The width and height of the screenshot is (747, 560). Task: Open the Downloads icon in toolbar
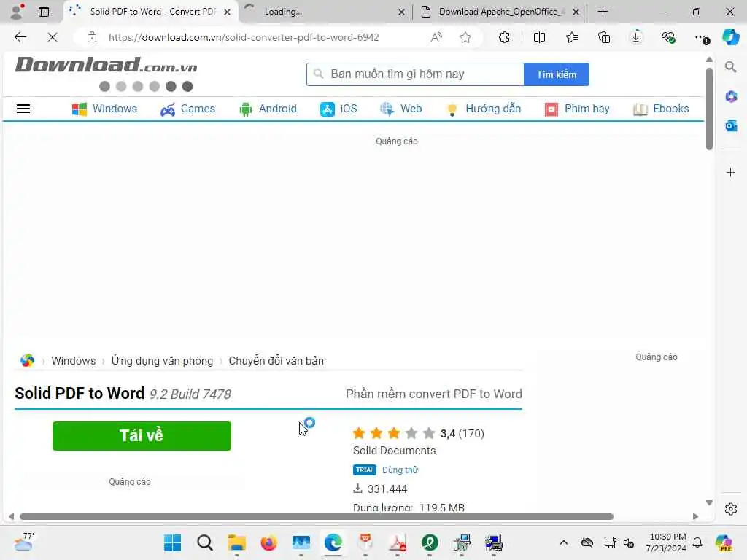click(636, 37)
